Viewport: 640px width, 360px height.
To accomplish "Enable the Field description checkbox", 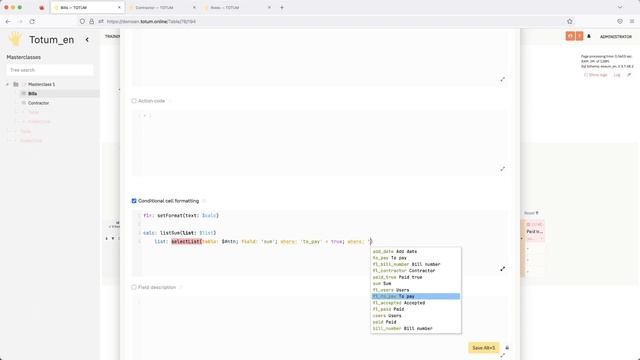I will 134,287.
